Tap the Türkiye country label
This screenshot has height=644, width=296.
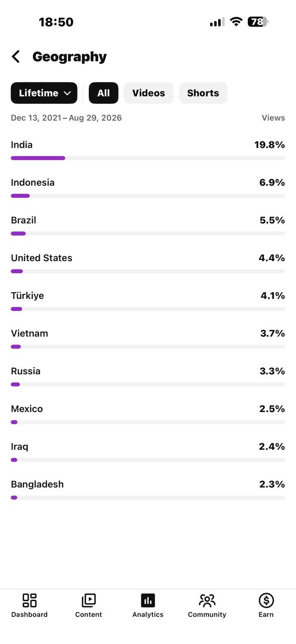(x=28, y=296)
